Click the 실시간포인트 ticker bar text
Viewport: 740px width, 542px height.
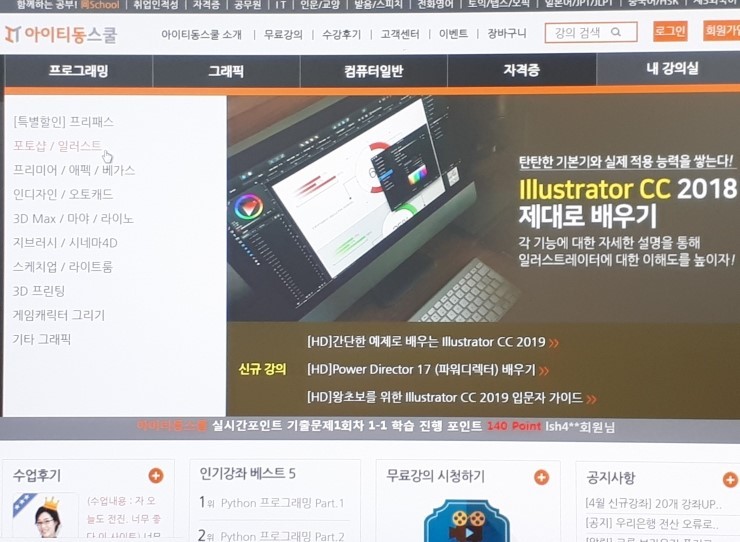tap(375, 426)
